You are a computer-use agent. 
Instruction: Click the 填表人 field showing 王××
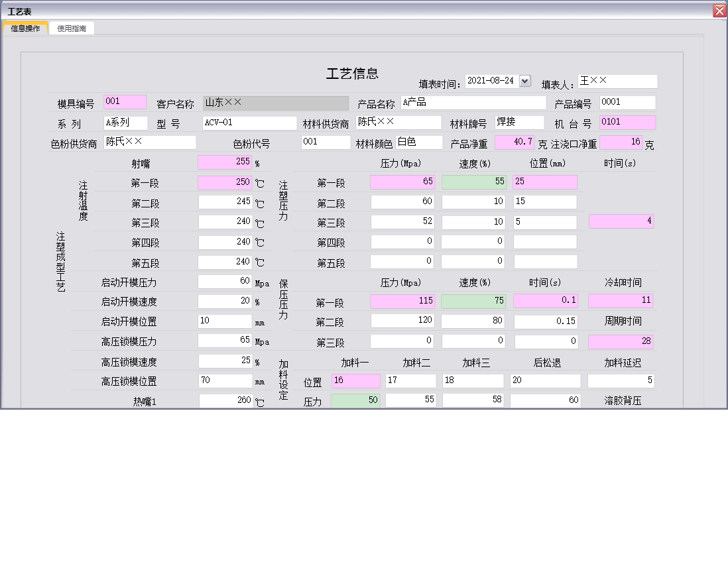click(x=617, y=81)
